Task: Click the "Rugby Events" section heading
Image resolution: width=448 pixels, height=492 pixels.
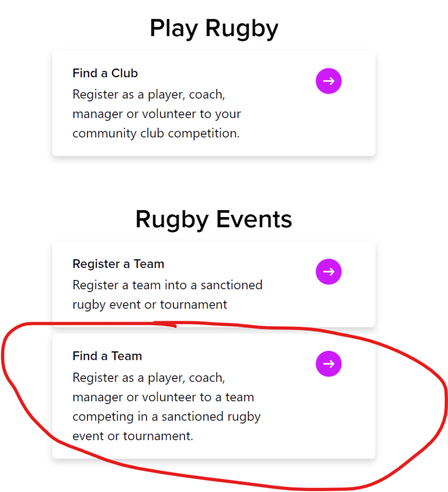Action: point(214,219)
